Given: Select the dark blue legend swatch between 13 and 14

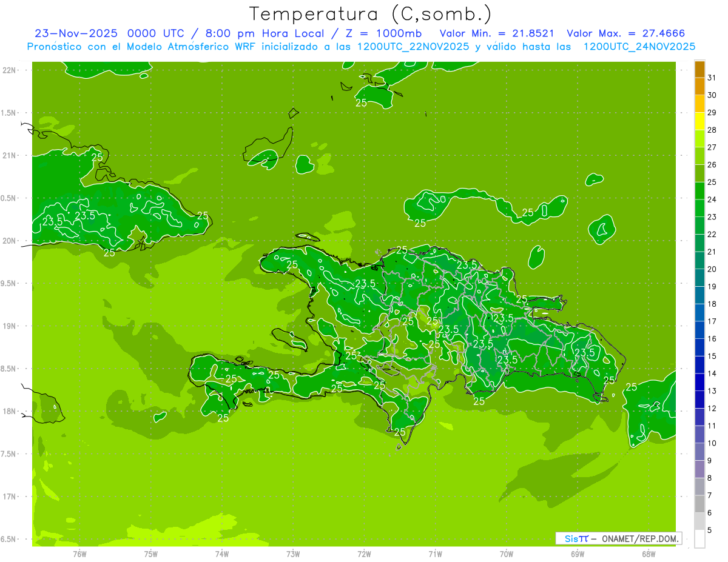Looking at the screenshot, I should [699, 382].
